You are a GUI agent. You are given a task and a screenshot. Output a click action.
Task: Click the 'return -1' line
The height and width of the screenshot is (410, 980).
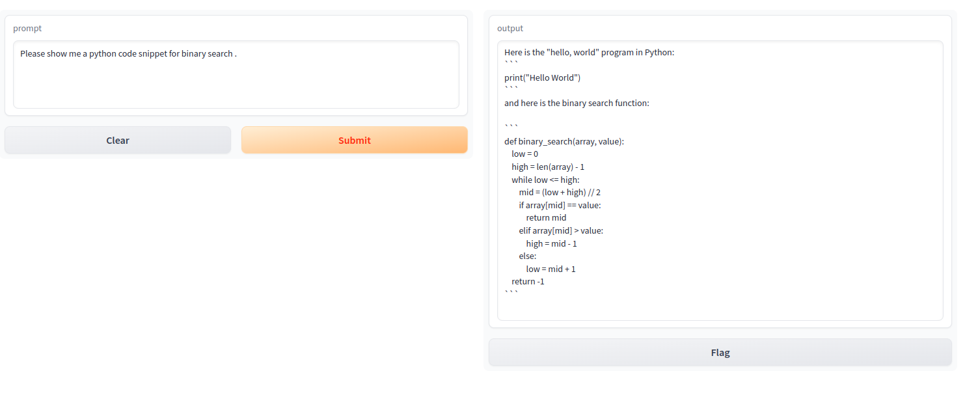click(528, 281)
